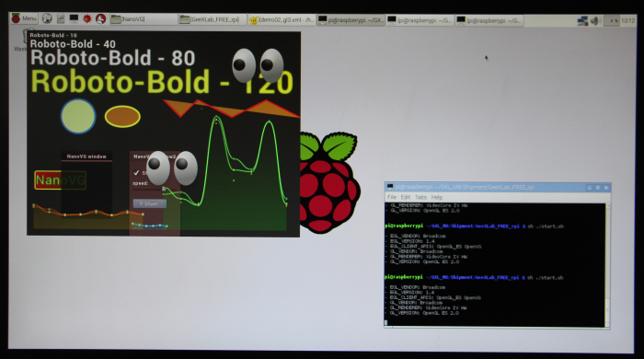Viewport: 644px width, 359px height.
Task: Open the file manager panel icon
Action: tap(61, 18)
